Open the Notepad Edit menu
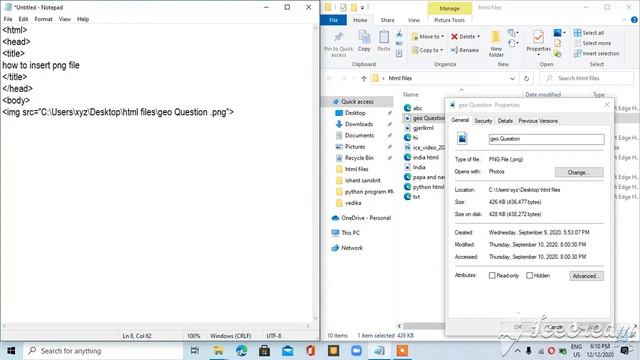 coord(23,19)
